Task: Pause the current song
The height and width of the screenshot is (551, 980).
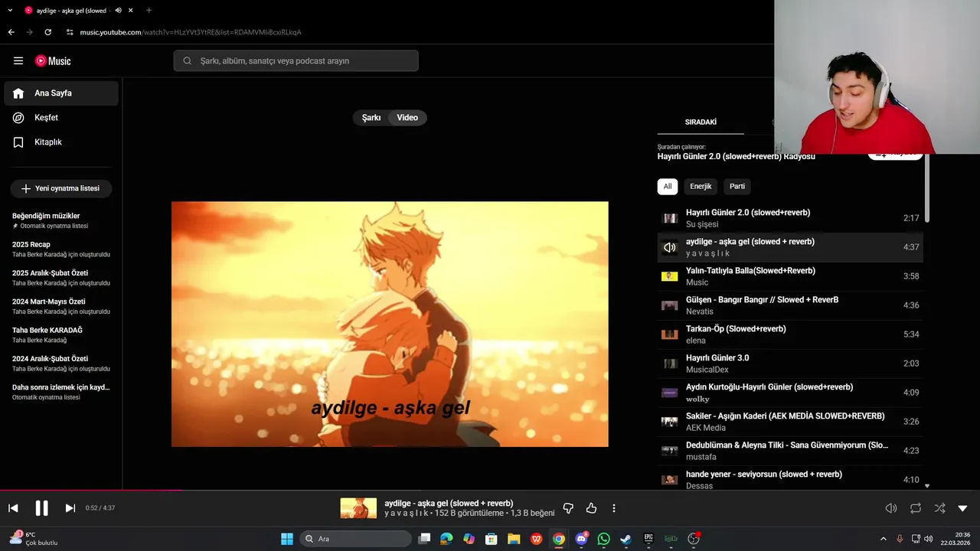Action: coord(42,508)
